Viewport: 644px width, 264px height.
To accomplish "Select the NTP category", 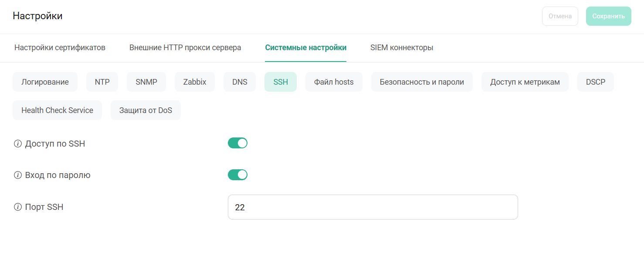I will (102, 82).
